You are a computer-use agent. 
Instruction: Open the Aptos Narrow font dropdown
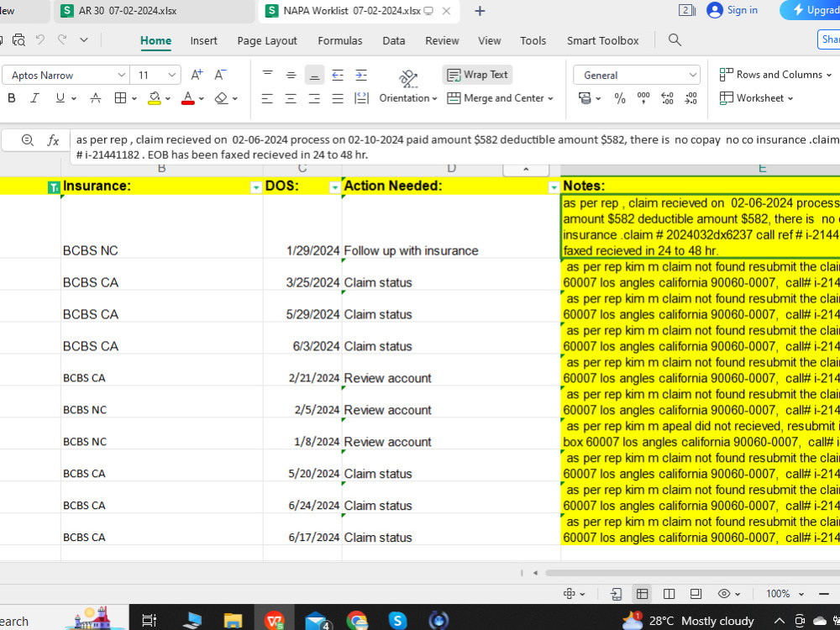122,75
